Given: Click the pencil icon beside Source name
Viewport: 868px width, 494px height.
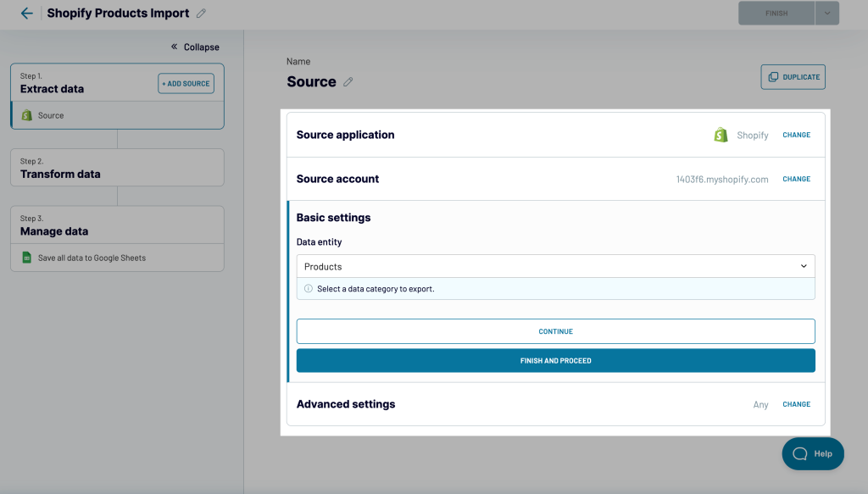Looking at the screenshot, I should coord(348,82).
